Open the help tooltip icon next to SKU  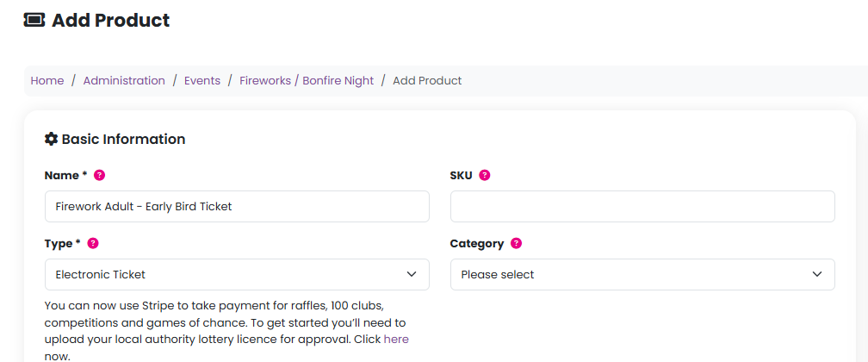point(484,175)
